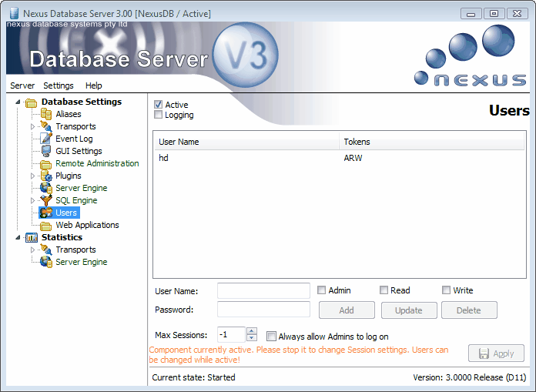This screenshot has width=536, height=392.
Task: Select Aliases in the tree
Action: click(69, 114)
